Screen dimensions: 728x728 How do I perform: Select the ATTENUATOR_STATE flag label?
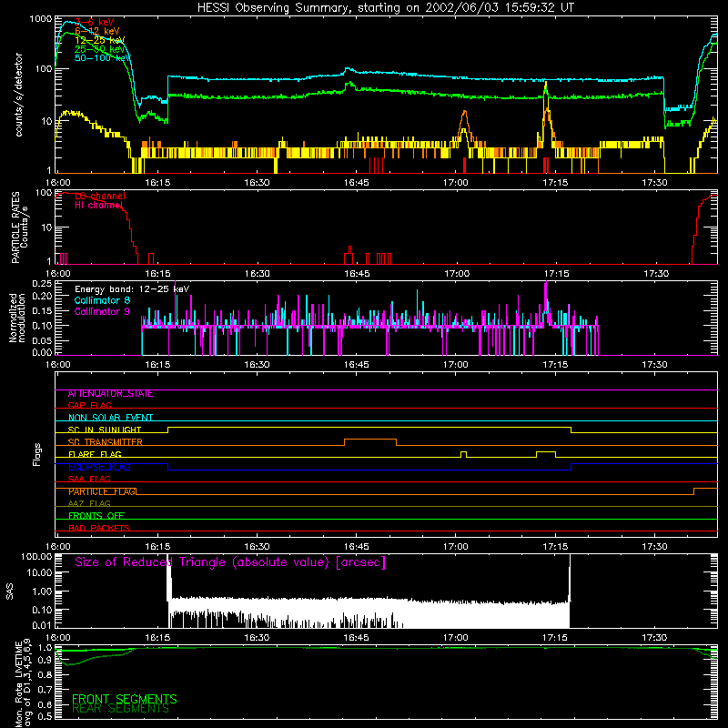pyautogui.click(x=110, y=393)
